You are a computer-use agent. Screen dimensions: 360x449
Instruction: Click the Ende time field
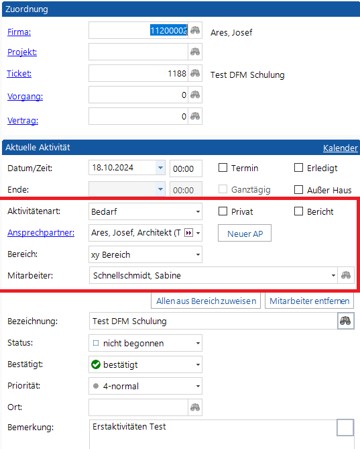[x=186, y=190]
